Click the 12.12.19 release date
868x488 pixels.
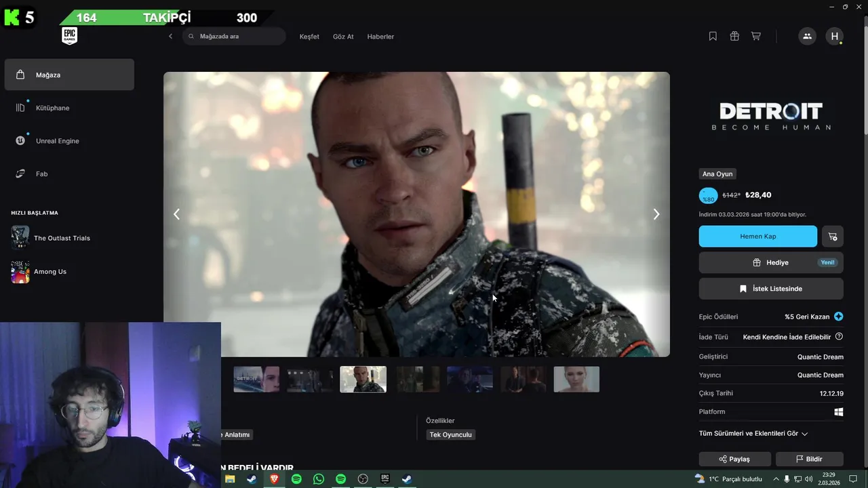click(x=831, y=393)
